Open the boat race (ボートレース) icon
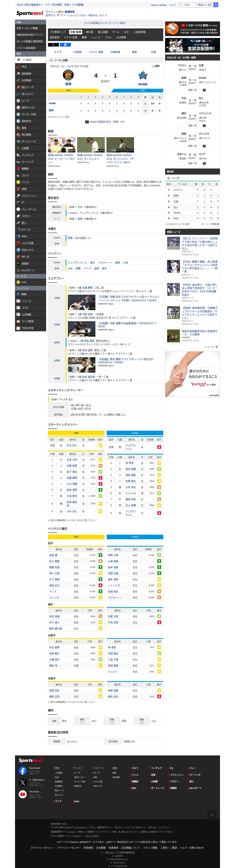Image resolution: width=235 pixels, height=868 pixels. (18, 142)
